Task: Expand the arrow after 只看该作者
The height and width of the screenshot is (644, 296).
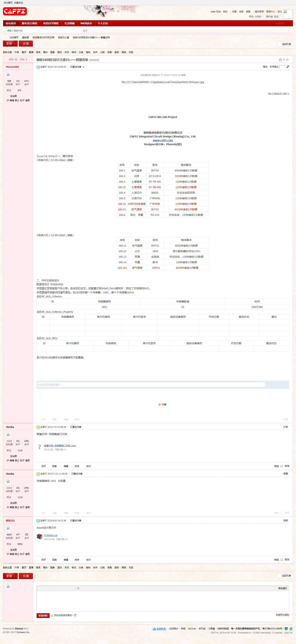Action: [83, 67]
